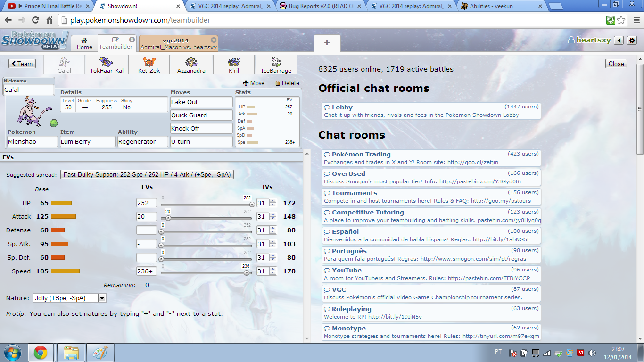The image size is (644, 362).
Task: Click the Defense EV slider
Action: click(206, 231)
